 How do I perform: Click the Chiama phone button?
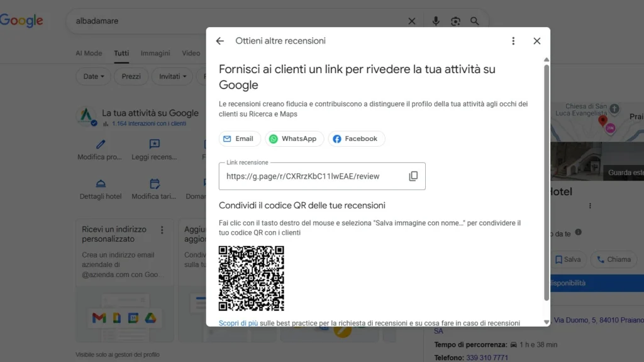tap(614, 259)
